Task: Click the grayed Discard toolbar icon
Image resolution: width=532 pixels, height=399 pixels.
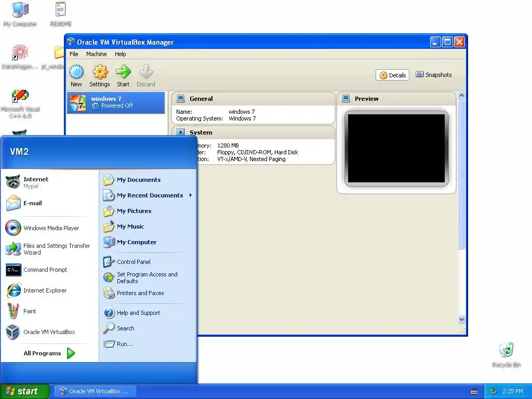Action: point(146,75)
